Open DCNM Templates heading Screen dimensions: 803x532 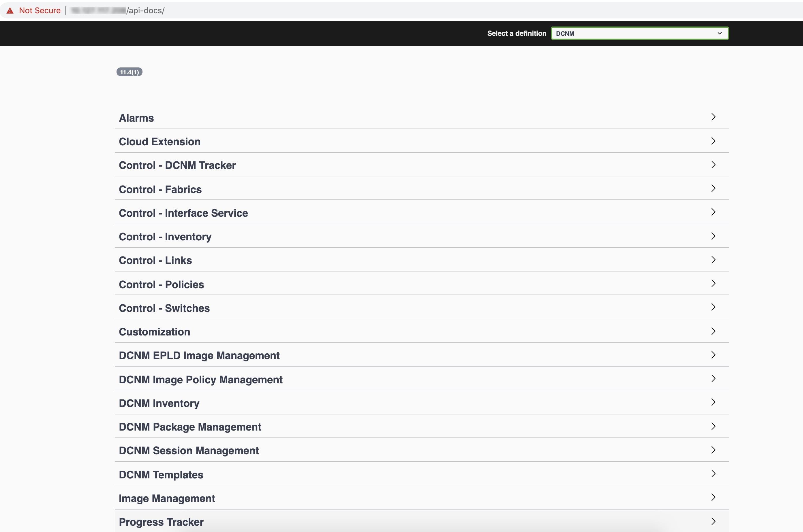click(x=161, y=475)
